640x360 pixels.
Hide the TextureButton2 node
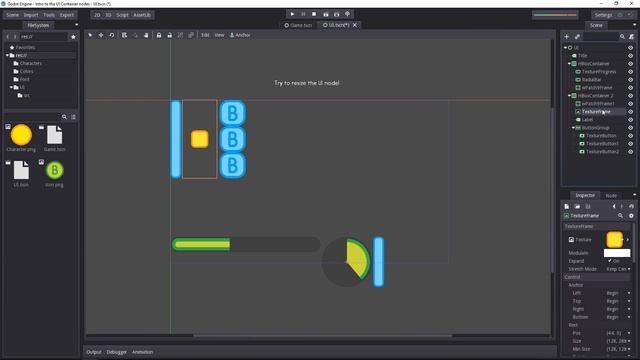(631, 151)
